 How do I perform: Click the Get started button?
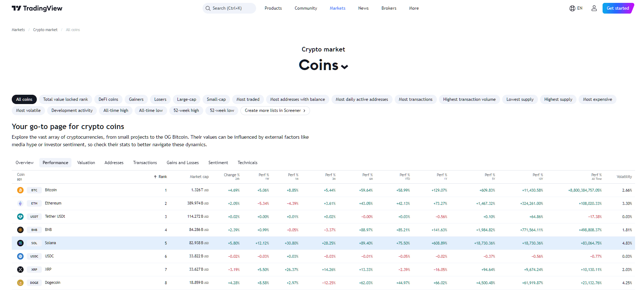[618, 8]
